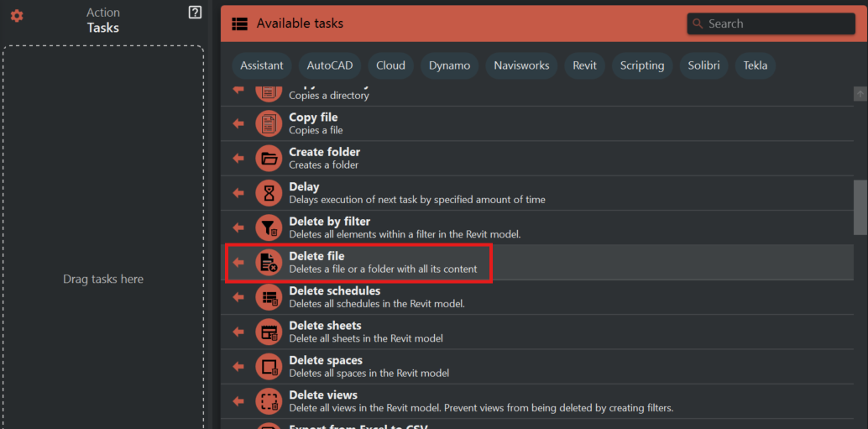Click 'Delete all sheets in the Revit model' text
Viewport: 868px width, 429px height.
click(365, 338)
